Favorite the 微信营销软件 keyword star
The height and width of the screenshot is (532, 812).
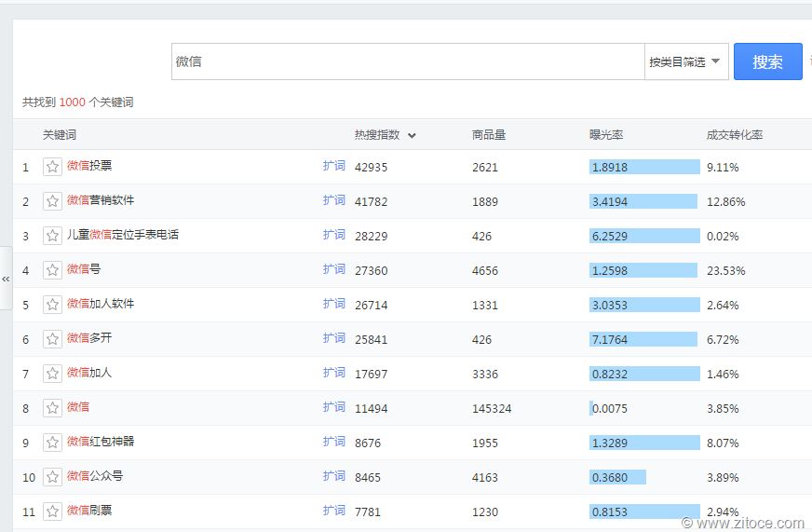[x=53, y=201]
